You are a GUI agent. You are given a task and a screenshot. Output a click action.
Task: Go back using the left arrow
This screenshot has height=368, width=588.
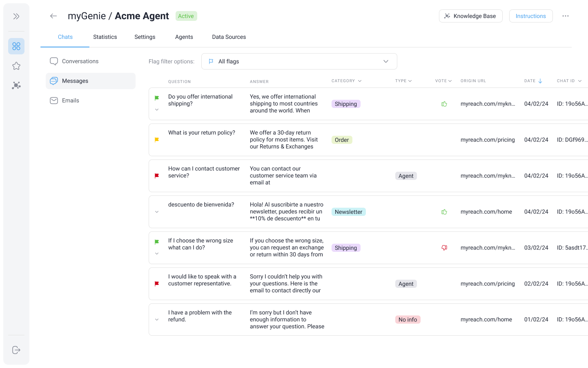coord(53,16)
